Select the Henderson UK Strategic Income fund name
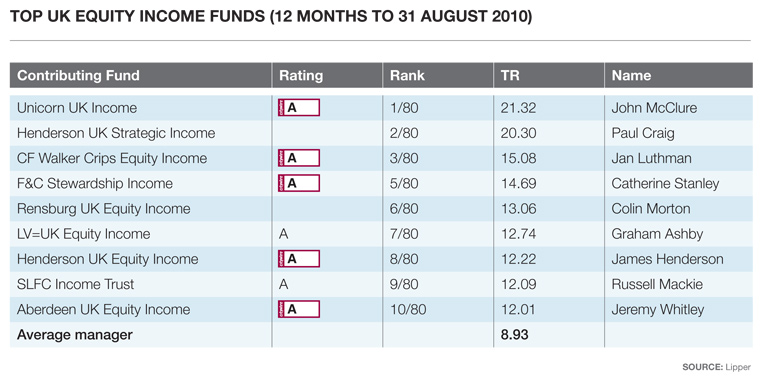This screenshot has height=377, width=760. point(116,133)
